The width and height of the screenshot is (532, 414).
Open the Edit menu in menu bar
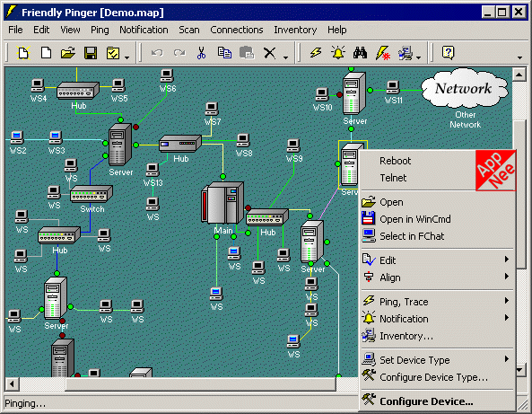pos(41,30)
